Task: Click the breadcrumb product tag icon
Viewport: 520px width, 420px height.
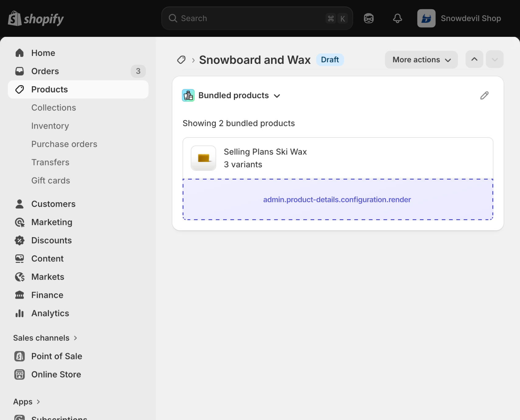Action: coord(181,60)
